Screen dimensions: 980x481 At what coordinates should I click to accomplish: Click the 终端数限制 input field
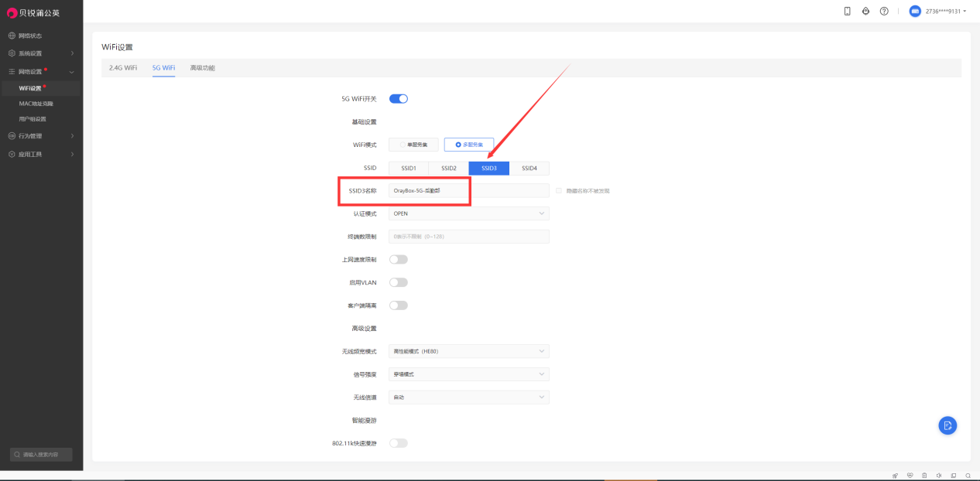click(469, 237)
